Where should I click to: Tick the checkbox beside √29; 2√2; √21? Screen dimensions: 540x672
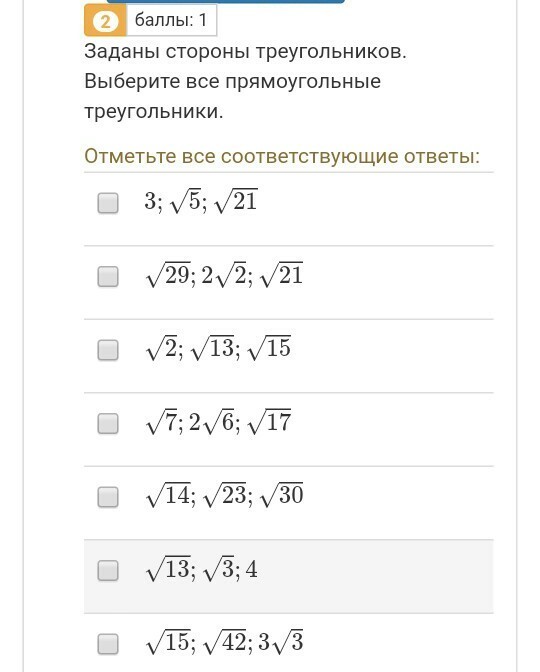click(x=108, y=276)
